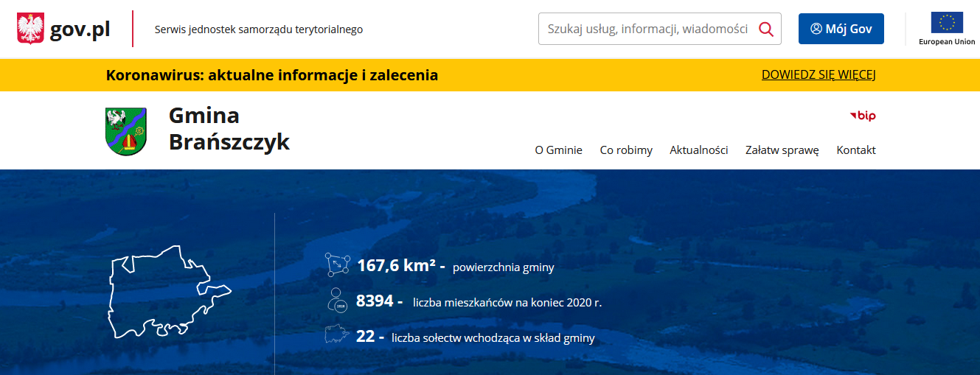The width and height of the screenshot is (980, 375).
Task: Click the area icon next to 167,6 km²
Action: point(337,264)
